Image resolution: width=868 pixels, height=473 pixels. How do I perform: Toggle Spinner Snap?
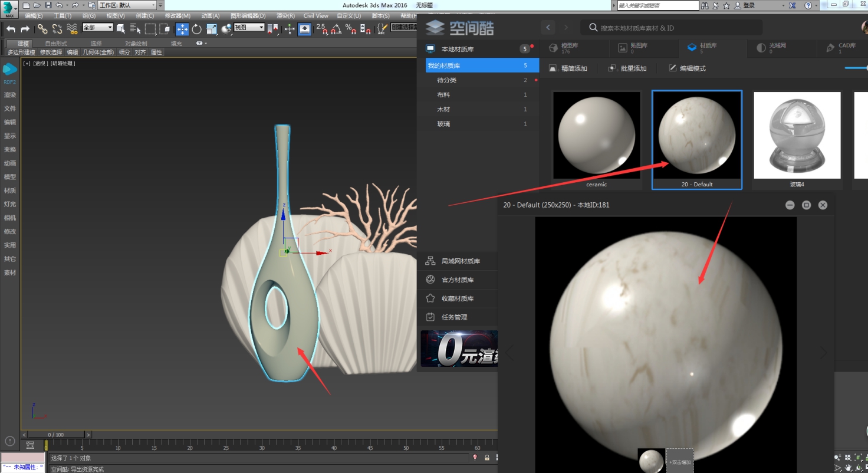(366, 28)
